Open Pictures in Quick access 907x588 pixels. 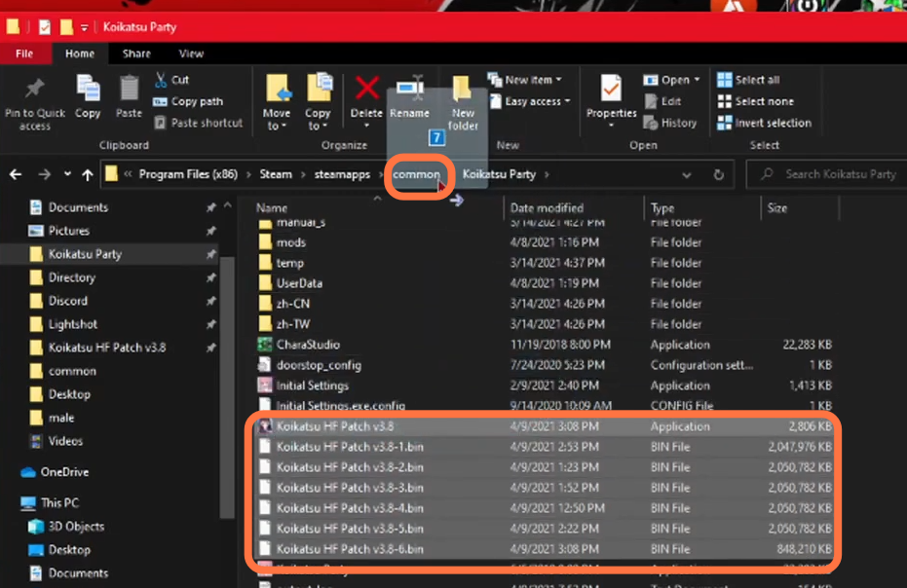point(69,231)
